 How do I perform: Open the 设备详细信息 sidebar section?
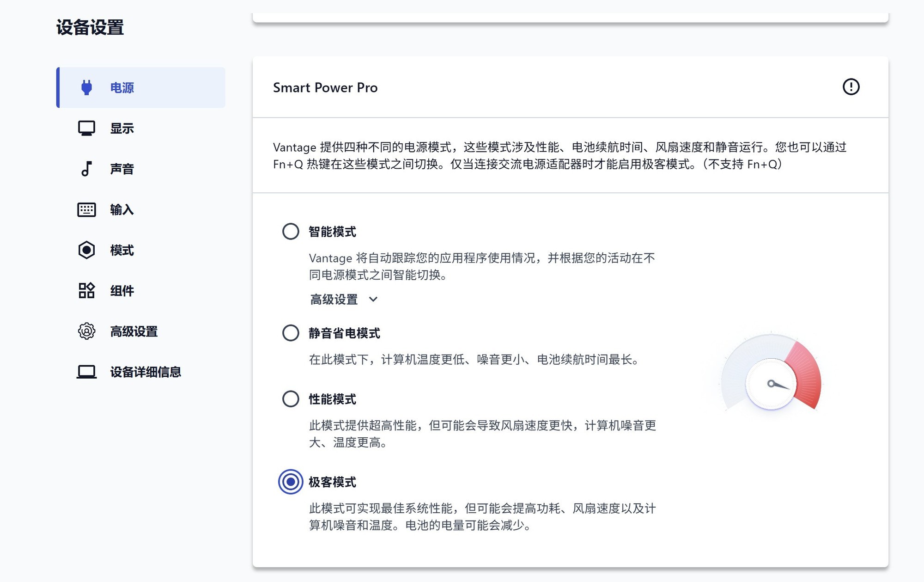(x=141, y=372)
